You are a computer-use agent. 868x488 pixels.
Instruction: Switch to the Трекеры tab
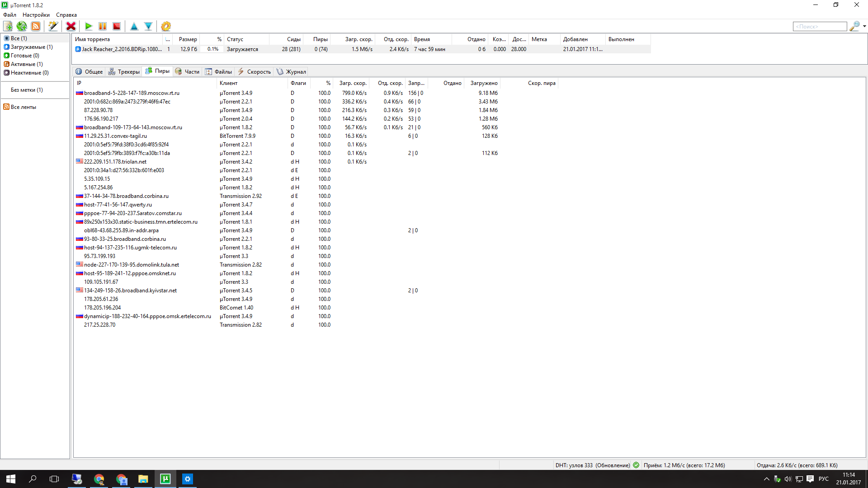(x=124, y=72)
